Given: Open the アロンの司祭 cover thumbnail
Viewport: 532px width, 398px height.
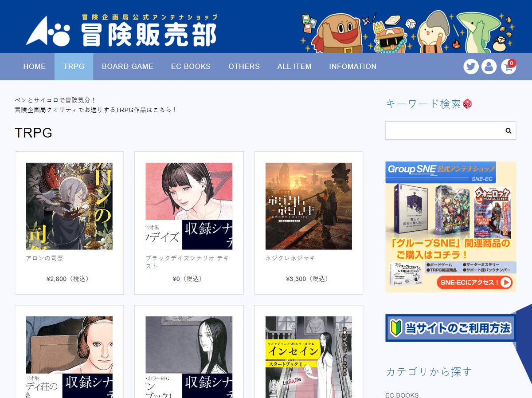Looking at the screenshot, I should pyautogui.click(x=69, y=206).
